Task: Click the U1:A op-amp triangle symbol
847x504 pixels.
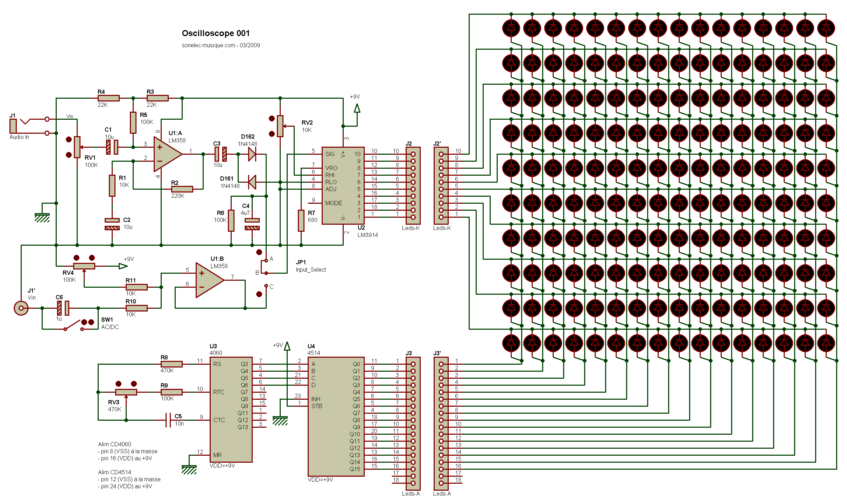Action: [168, 154]
